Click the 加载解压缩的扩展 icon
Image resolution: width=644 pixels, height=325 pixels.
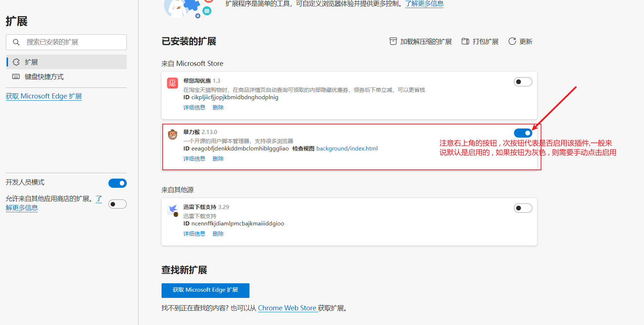[393, 41]
